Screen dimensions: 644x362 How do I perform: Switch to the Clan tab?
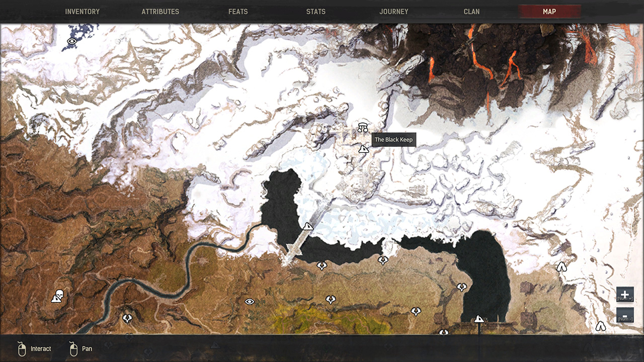[471, 12]
